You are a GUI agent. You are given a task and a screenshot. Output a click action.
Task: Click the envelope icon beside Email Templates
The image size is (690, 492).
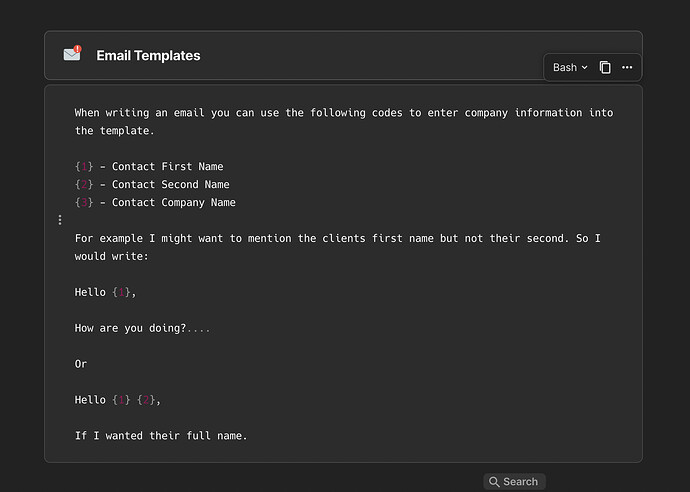[x=72, y=55]
